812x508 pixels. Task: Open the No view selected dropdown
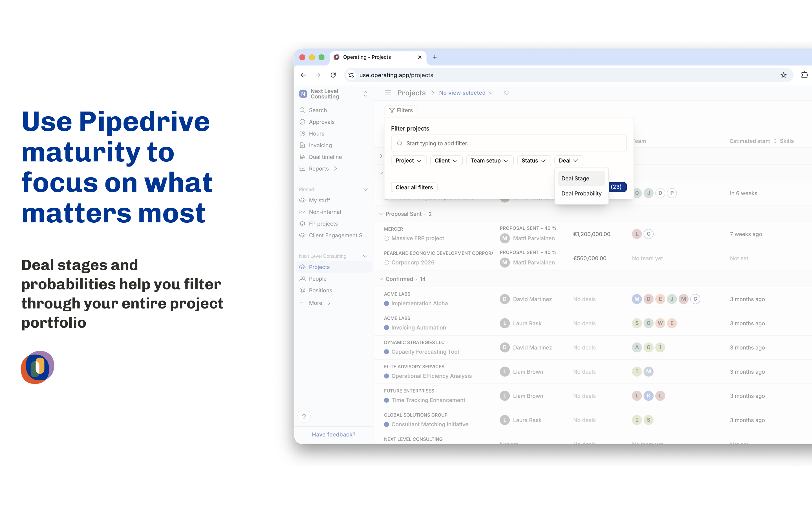pyautogui.click(x=466, y=93)
